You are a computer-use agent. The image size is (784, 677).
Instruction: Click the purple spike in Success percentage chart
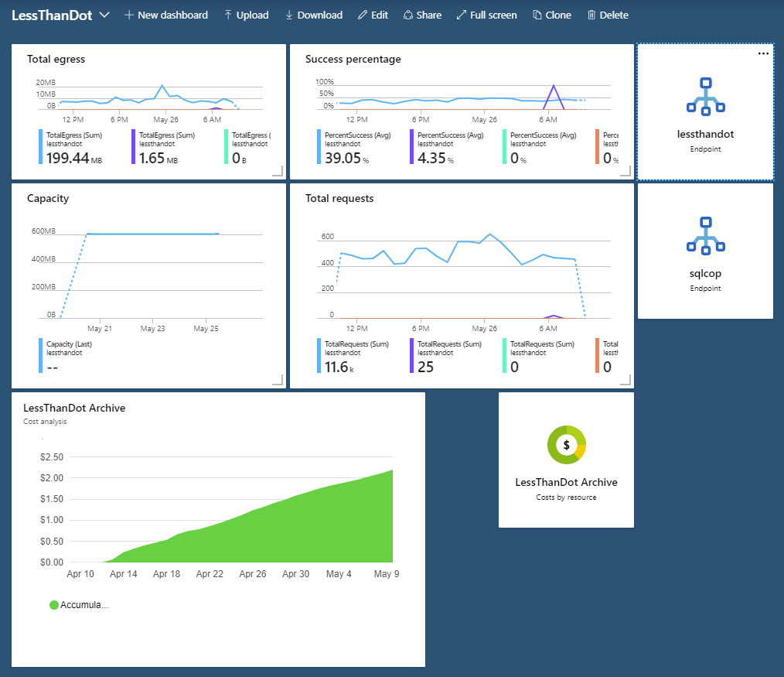point(554,96)
